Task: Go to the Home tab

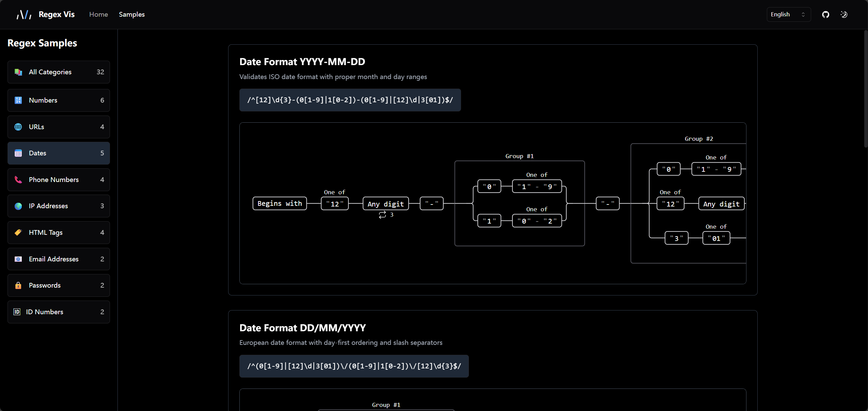Action: coord(98,14)
